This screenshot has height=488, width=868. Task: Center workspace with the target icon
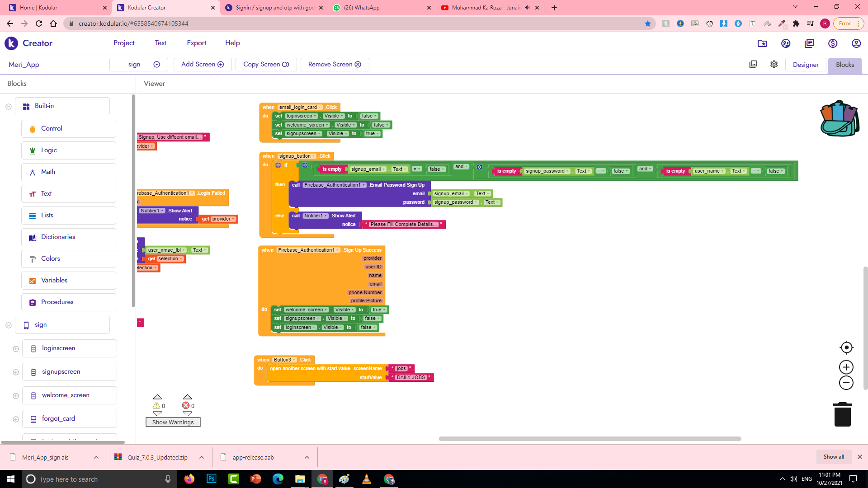[846, 347]
